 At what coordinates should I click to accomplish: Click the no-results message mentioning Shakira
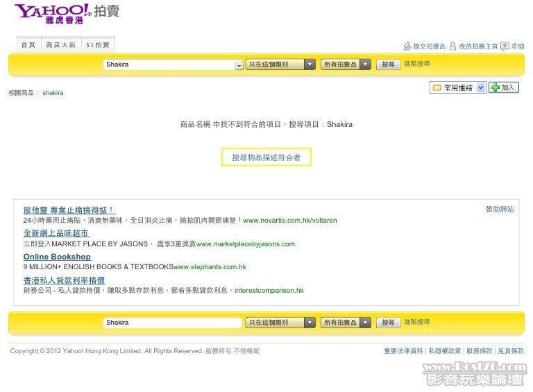(266, 124)
